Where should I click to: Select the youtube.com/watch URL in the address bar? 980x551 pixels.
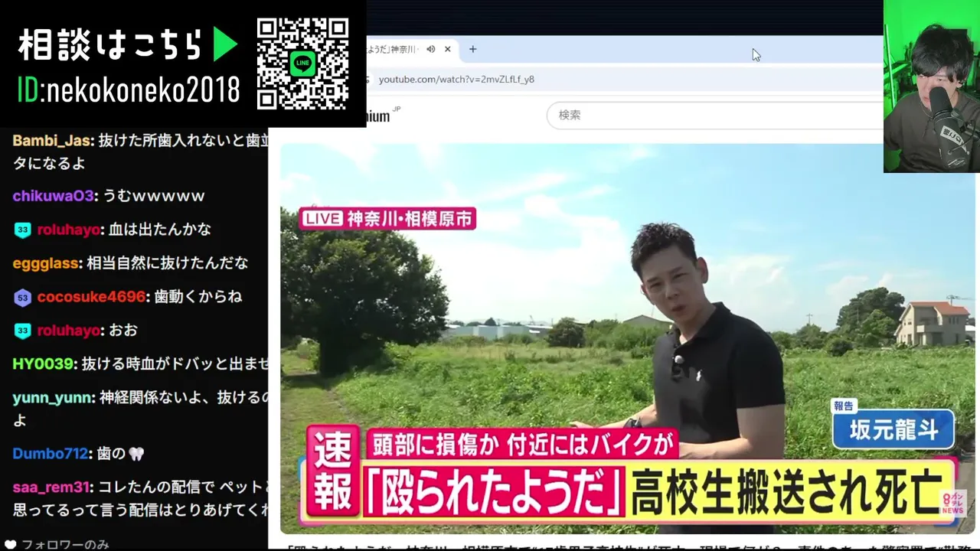tap(456, 79)
